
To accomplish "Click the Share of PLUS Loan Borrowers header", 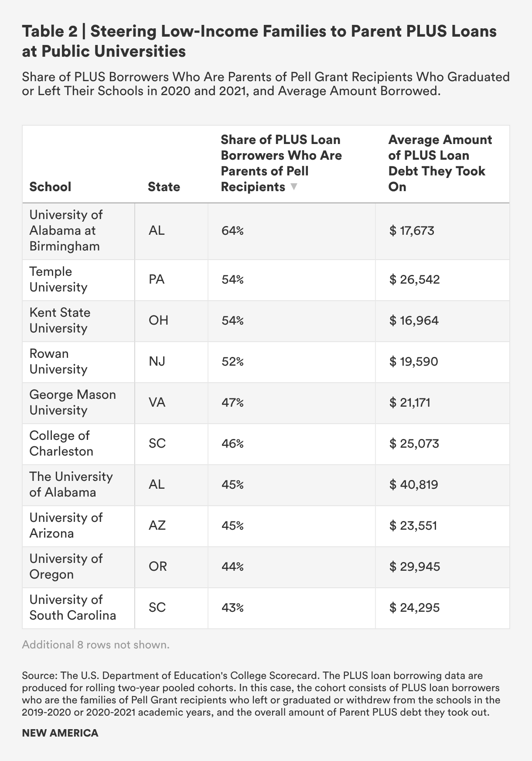I will [x=281, y=163].
